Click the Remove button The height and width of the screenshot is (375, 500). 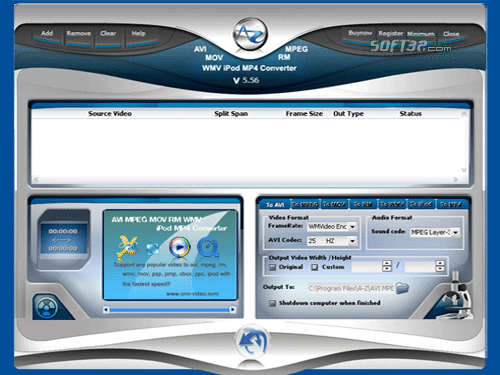pos(78,36)
